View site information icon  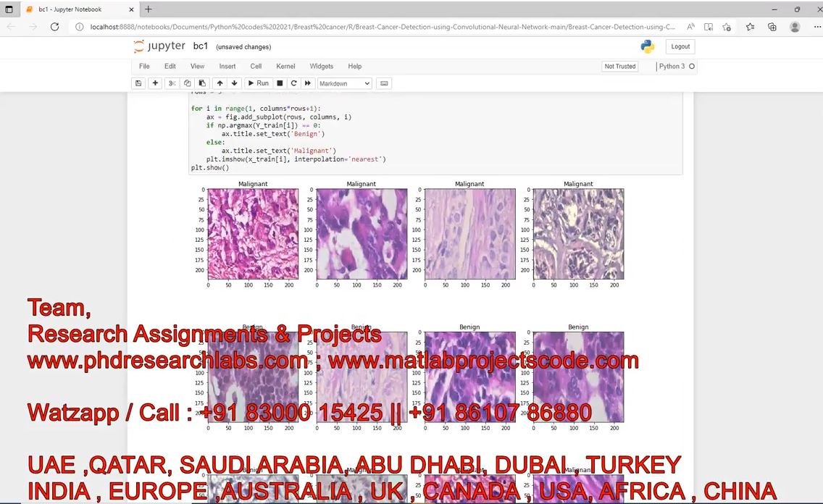tap(79, 27)
